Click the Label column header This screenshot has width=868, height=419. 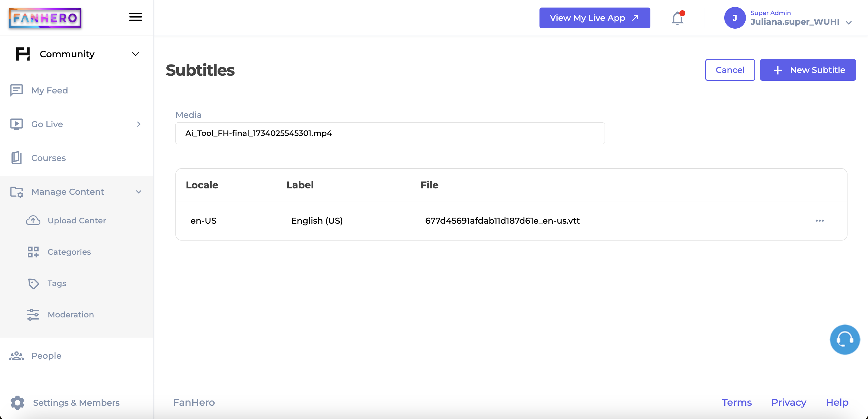point(300,185)
